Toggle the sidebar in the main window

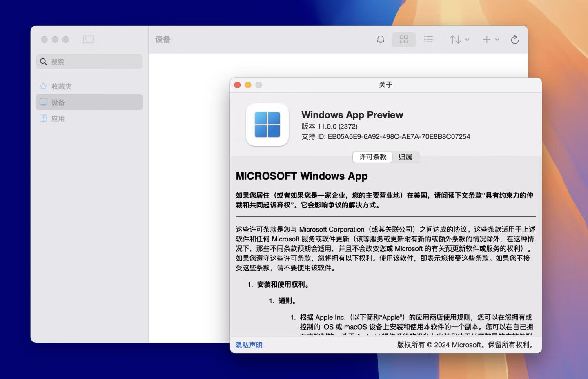point(88,39)
